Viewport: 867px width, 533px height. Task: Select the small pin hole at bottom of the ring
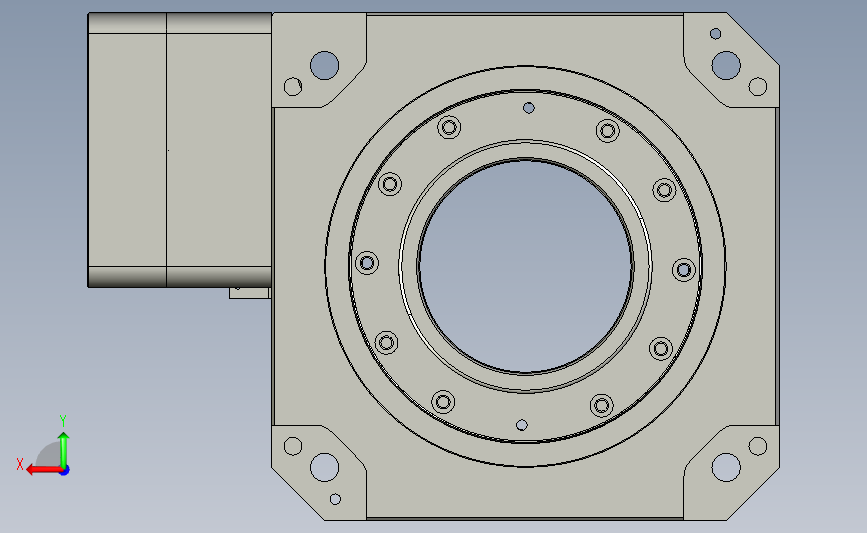521,425
